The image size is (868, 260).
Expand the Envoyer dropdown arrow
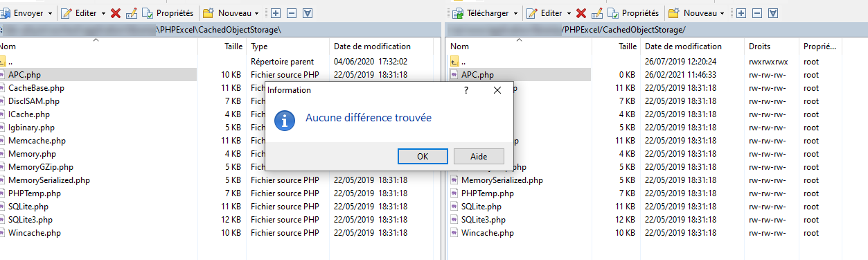point(51,13)
